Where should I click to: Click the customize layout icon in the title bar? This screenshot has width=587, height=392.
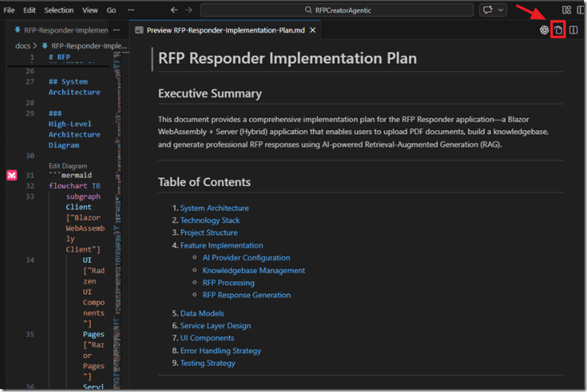pos(567,10)
